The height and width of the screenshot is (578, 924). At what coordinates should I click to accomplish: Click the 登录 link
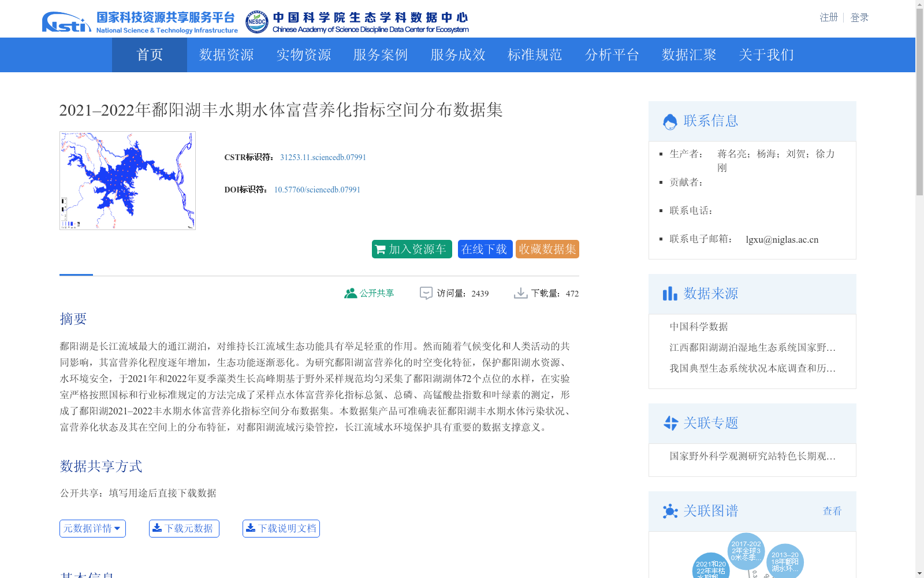point(859,17)
